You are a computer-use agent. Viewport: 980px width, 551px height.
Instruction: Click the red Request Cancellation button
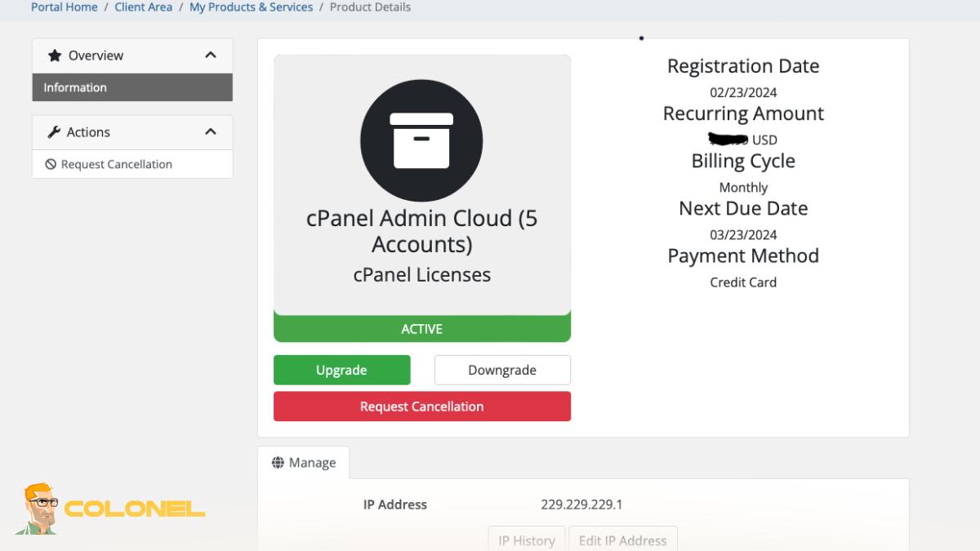[x=421, y=407]
